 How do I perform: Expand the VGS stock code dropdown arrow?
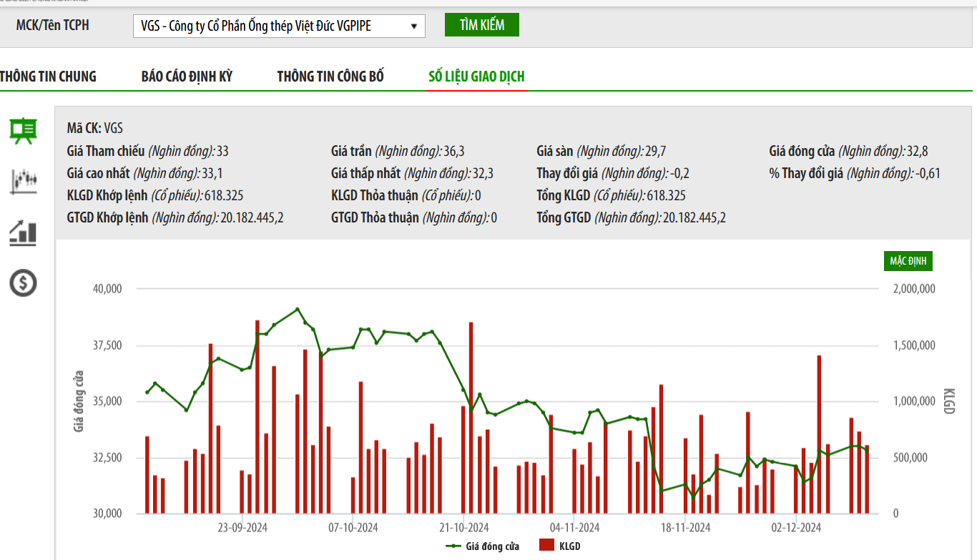click(413, 26)
